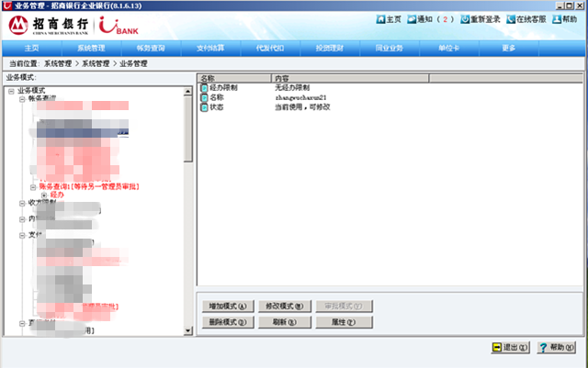This screenshot has height=368, width=588.
Task: Click the tree vertical scrollbar thumb
Action: (188, 128)
